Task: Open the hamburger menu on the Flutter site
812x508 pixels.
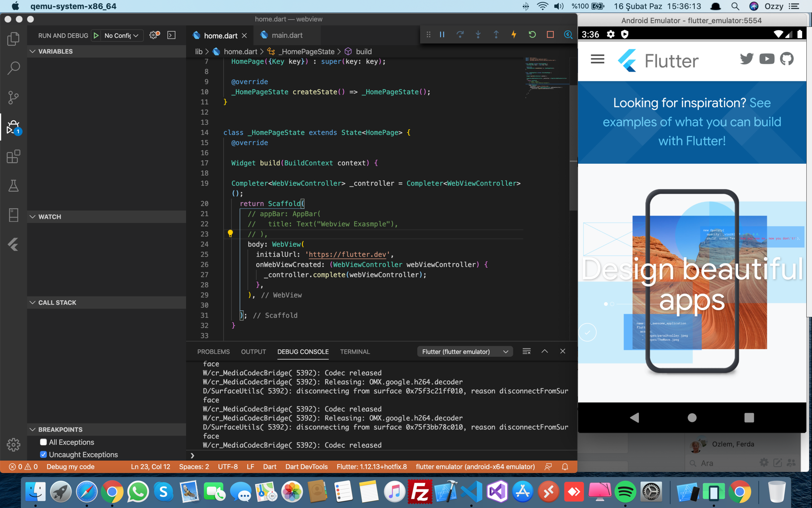Action: (598, 59)
